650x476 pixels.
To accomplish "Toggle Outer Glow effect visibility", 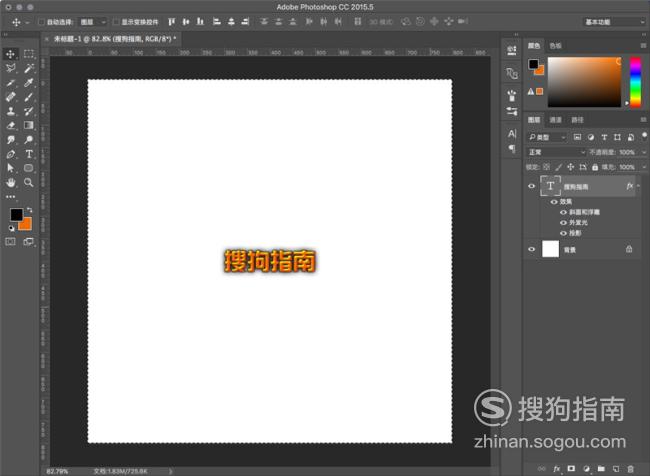I will [563, 223].
